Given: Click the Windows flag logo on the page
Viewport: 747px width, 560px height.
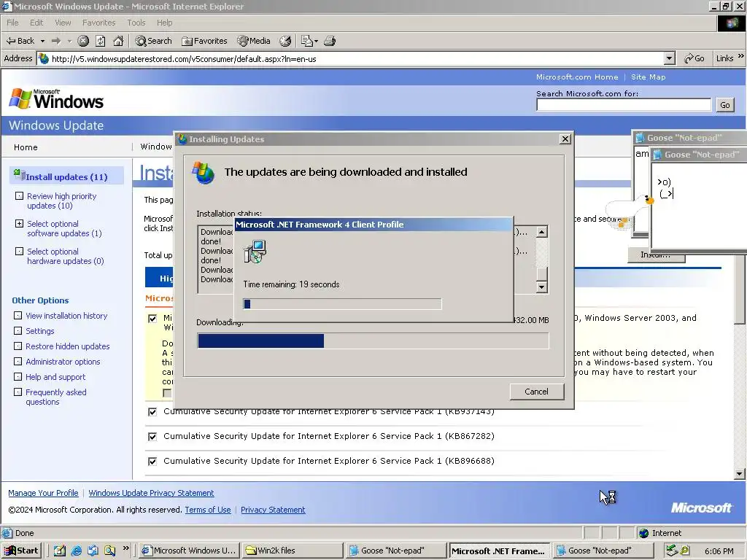Looking at the screenshot, I should (20, 98).
